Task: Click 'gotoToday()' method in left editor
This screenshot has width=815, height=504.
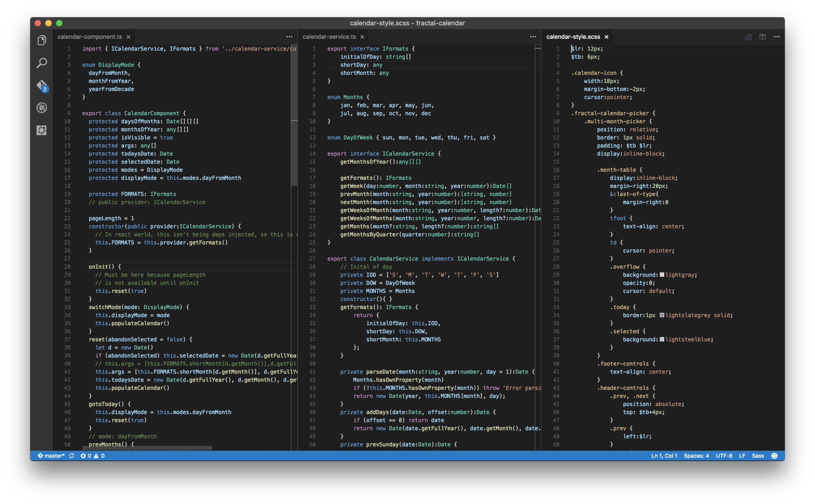Action: point(106,404)
